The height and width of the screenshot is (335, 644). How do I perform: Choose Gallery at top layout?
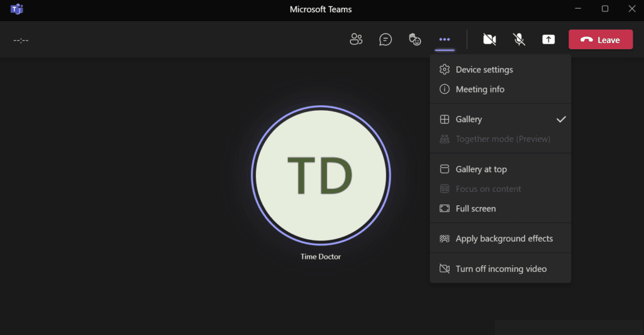(481, 169)
